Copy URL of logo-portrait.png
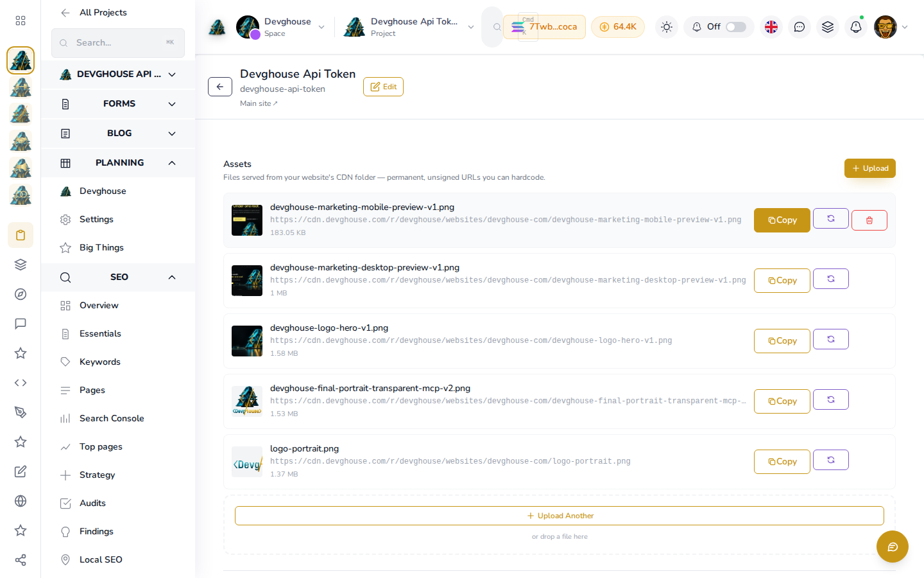924x578 pixels. point(782,462)
